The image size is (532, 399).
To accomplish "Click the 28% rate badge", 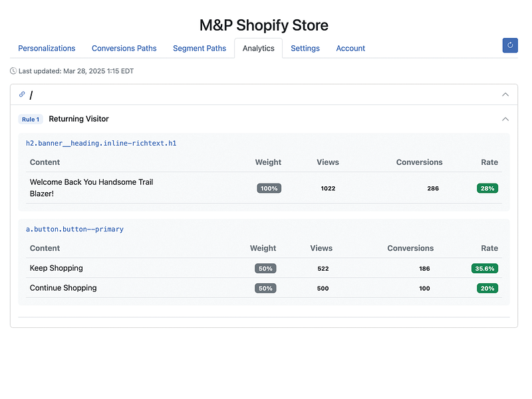I will [487, 188].
